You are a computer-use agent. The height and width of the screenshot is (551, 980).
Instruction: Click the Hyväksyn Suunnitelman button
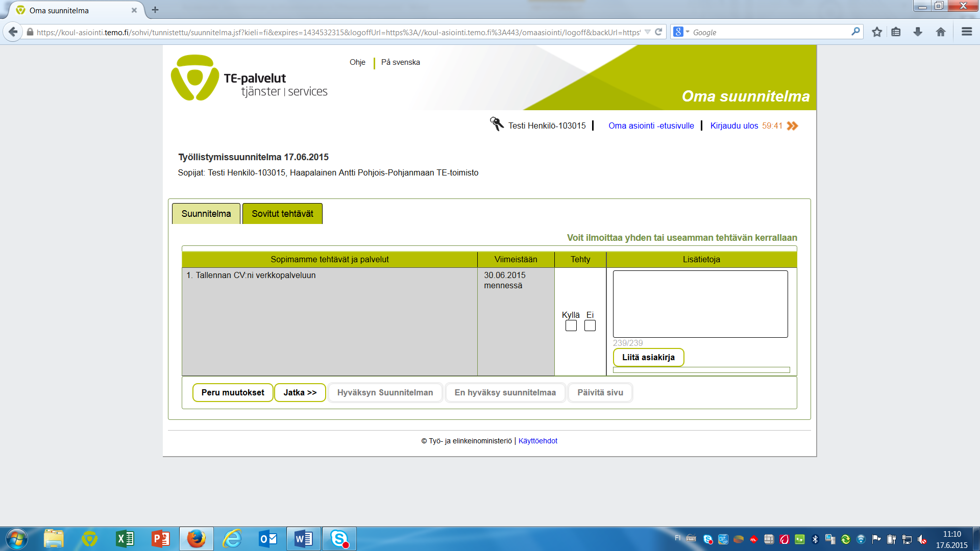click(385, 392)
